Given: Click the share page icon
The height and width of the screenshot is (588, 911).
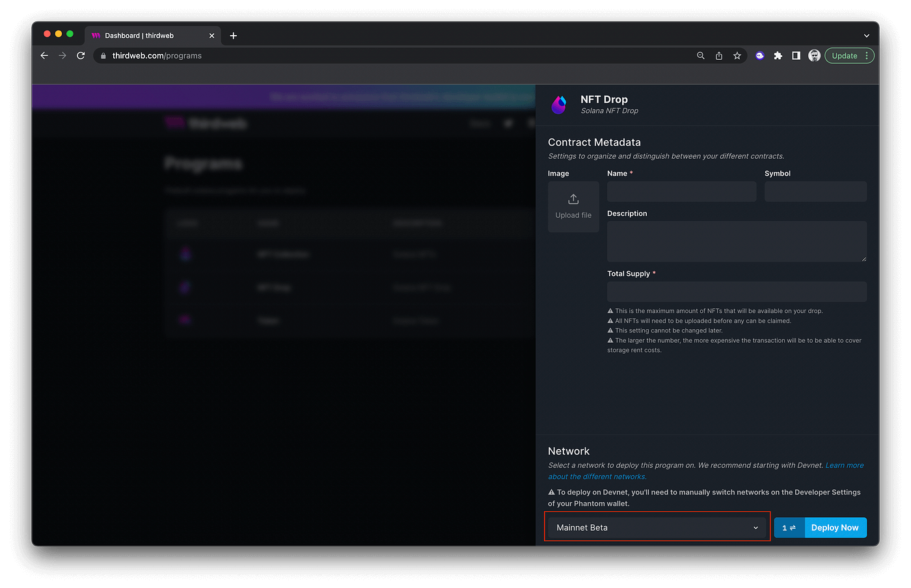Looking at the screenshot, I should click(719, 56).
